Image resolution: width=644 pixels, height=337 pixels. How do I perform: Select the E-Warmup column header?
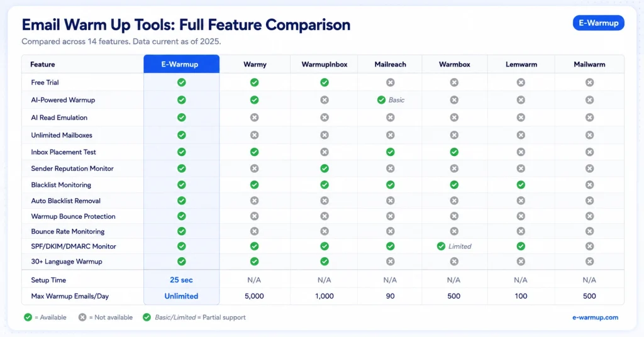point(181,64)
